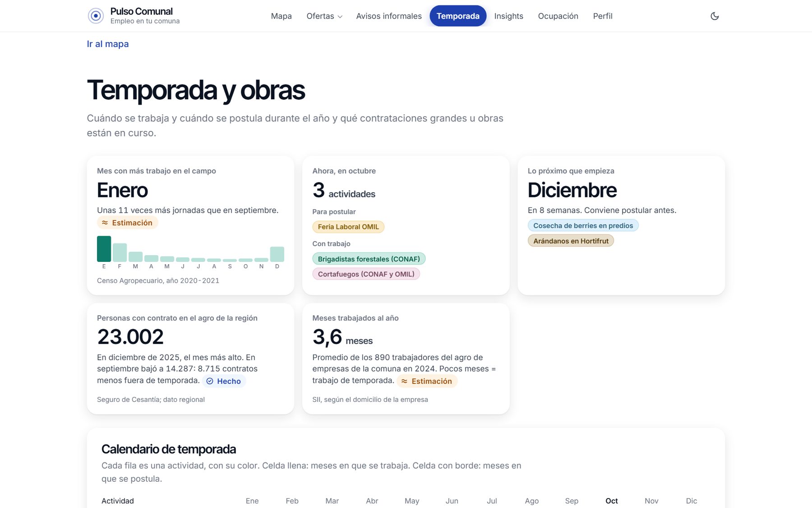This screenshot has height=508, width=812.
Task: Click the Feria Laboral OMIL tag
Action: click(348, 227)
